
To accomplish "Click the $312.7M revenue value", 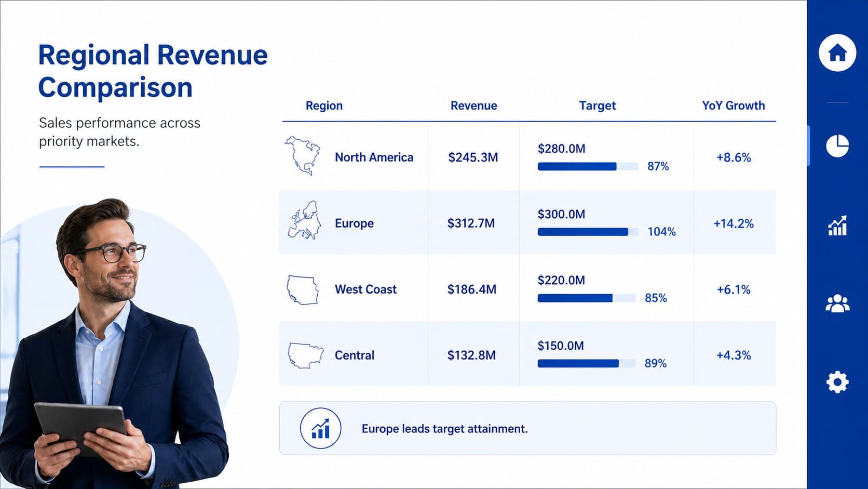I will tap(471, 223).
